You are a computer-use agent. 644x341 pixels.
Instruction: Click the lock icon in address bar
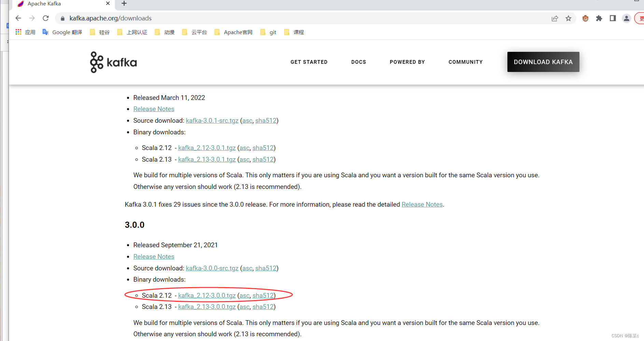62,18
